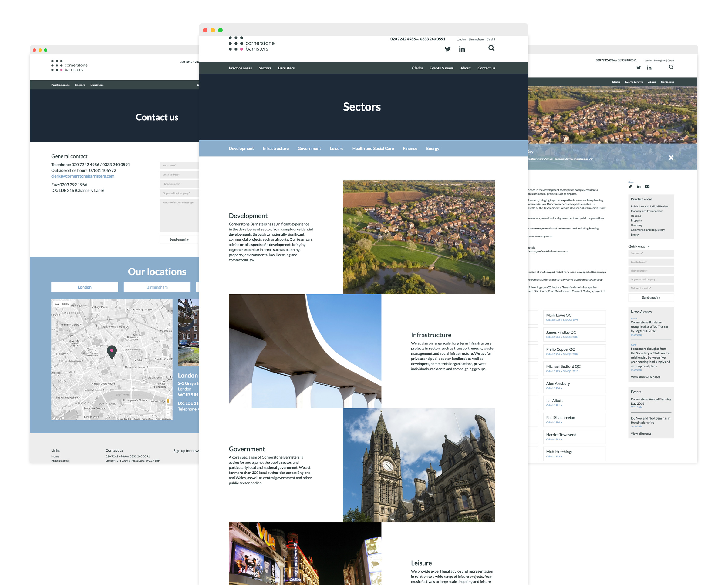Jump to Leisure sector tab
728x585 pixels.
point(336,149)
